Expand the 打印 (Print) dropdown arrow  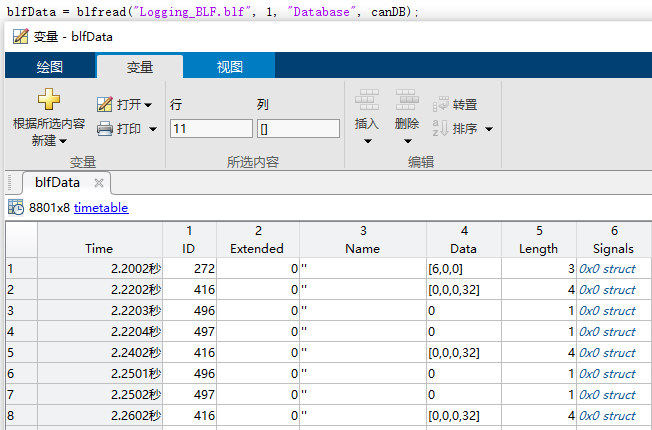[153, 129]
